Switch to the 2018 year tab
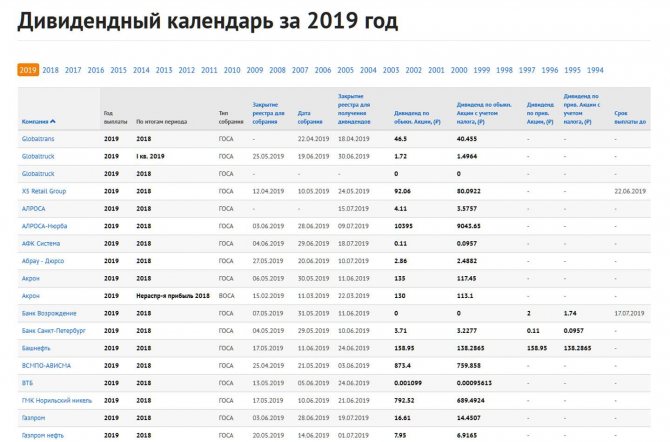This screenshot has width=670, height=442. [50, 70]
